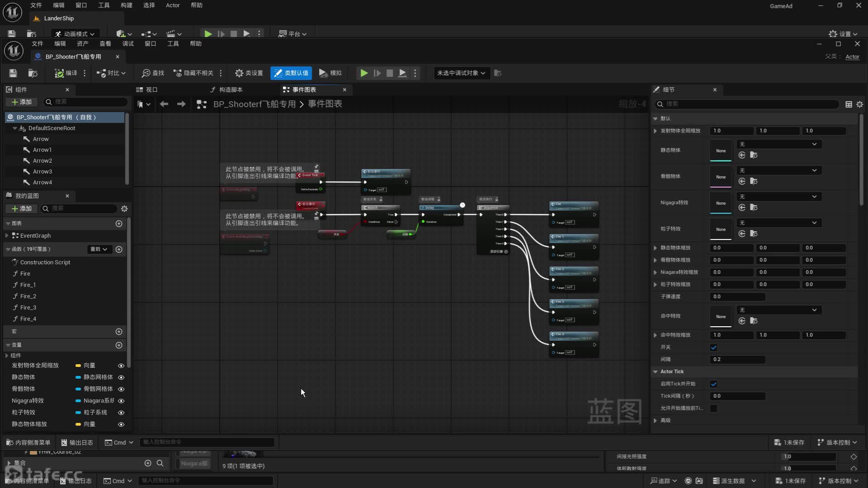Click the 添加 button in Components panel

(22, 102)
